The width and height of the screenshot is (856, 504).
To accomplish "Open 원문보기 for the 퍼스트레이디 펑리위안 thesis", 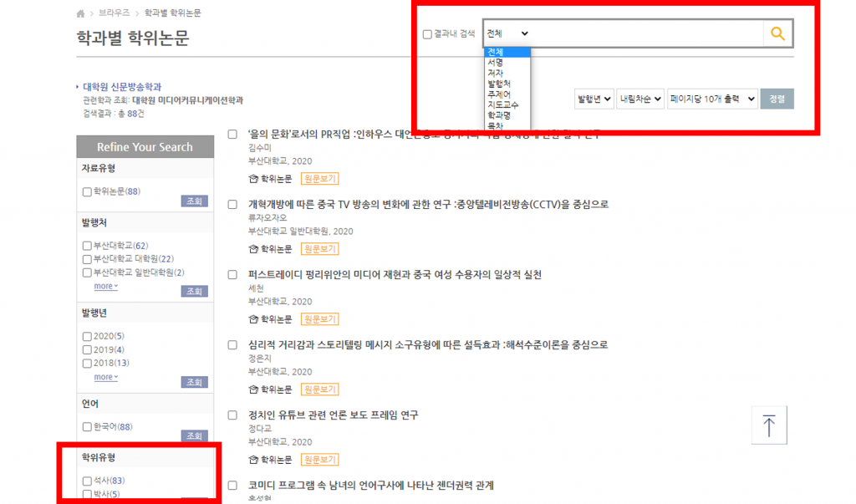I will 319,319.
